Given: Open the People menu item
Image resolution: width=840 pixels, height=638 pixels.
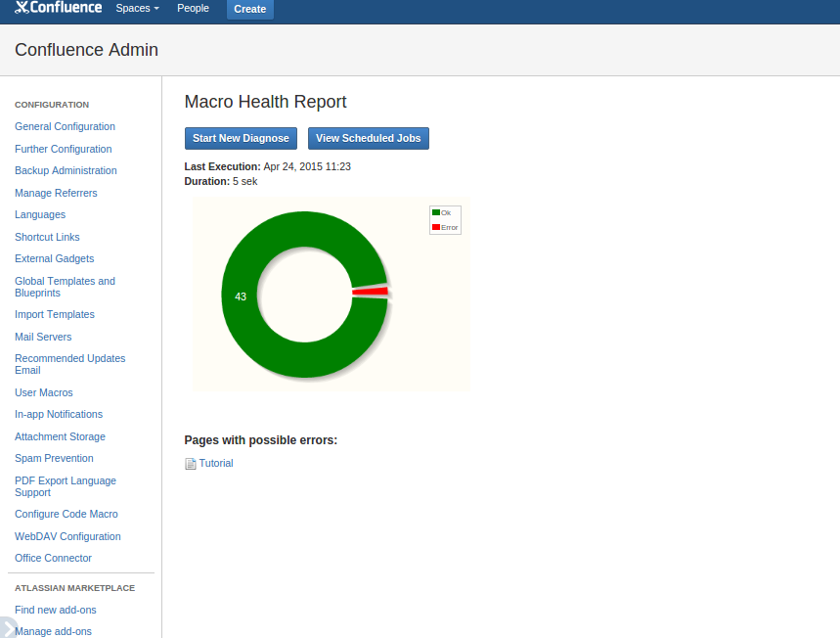Looking at the screenshot, I should [193, 9].
